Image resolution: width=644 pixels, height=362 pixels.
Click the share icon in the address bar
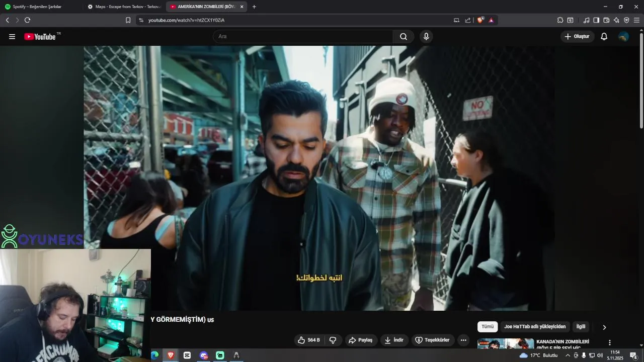[468, 20]
